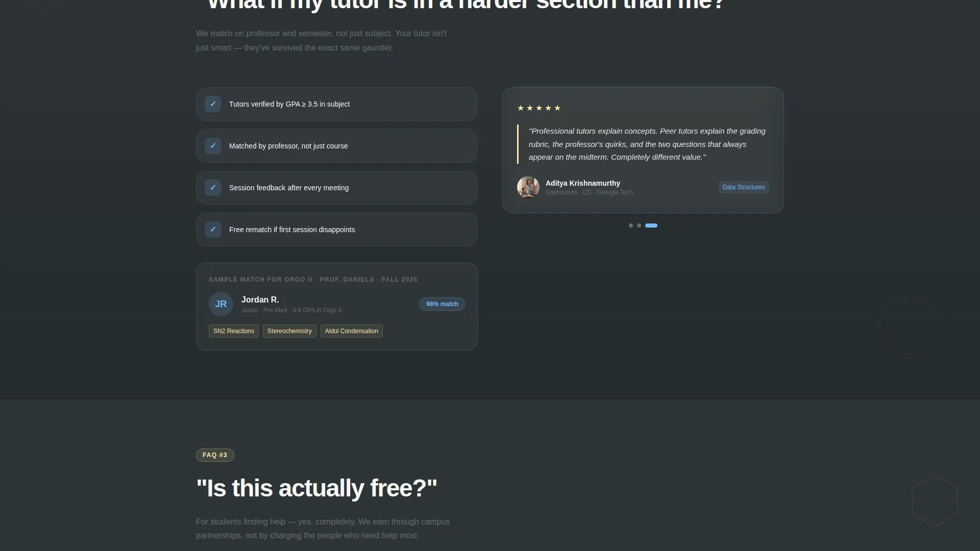
Task: Click the Aditya Krishnamurthy author name
Action: pos(583,183)
